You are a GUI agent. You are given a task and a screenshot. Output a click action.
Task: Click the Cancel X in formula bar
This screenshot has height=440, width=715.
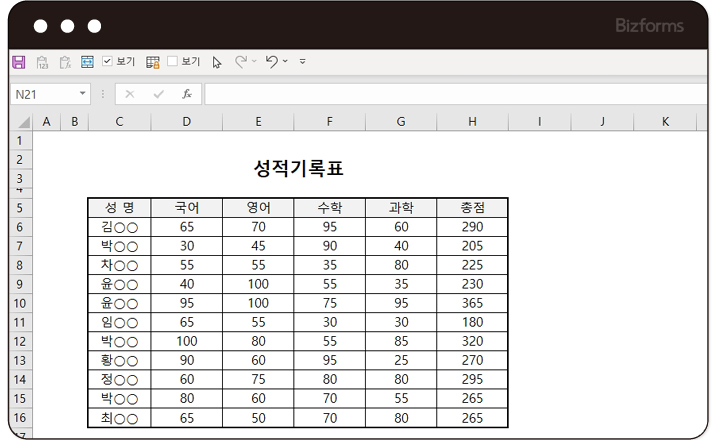[130, 94]
